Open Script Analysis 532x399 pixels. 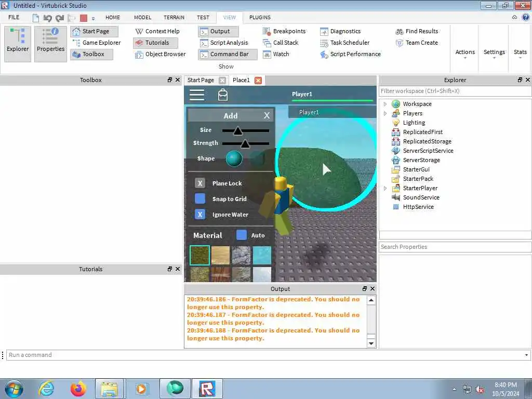(224, 43)
